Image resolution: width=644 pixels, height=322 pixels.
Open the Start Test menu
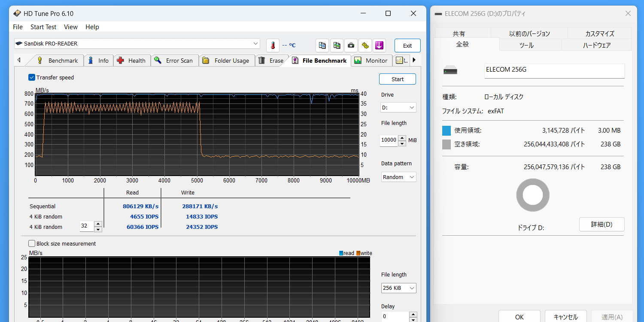click(x=43, y=27)
